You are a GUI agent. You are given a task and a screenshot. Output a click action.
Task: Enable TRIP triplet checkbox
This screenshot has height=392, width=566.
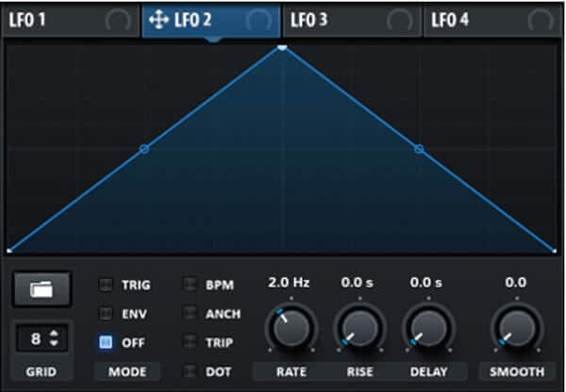coord(190,342)
